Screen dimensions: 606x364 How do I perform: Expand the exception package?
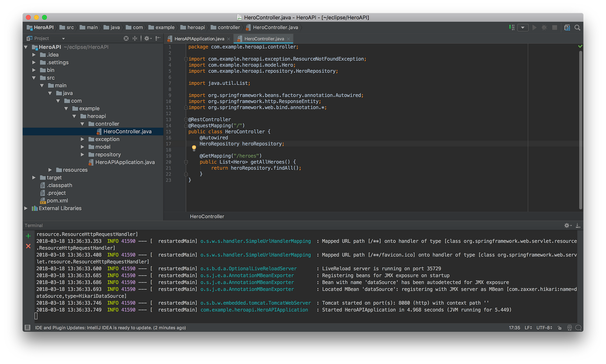(x=82, y=139)
